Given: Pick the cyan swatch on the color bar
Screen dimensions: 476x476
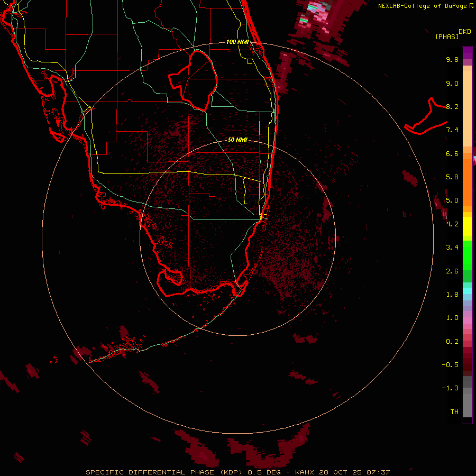Looking at the screenshot, I should point(467,291).
